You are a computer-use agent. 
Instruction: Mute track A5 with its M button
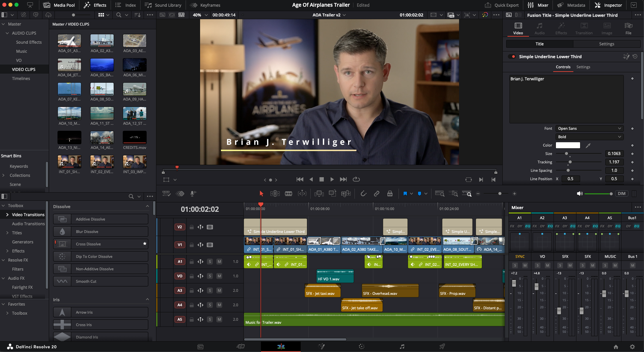point(219,319)
